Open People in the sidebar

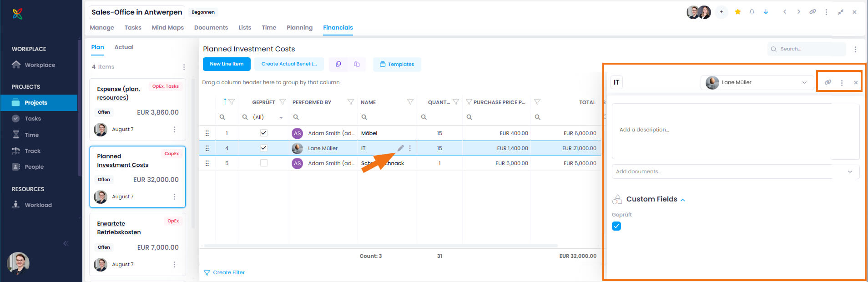point(34,167)
